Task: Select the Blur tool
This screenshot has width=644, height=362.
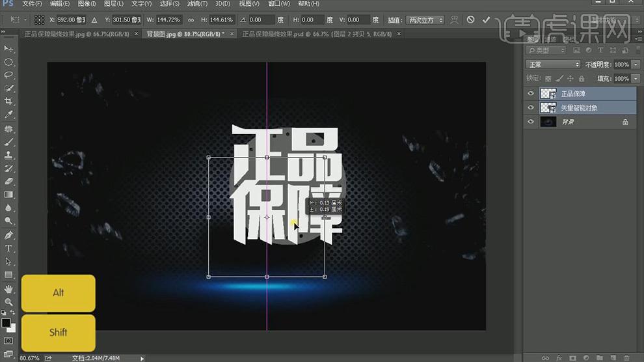Action: [8, 208]
